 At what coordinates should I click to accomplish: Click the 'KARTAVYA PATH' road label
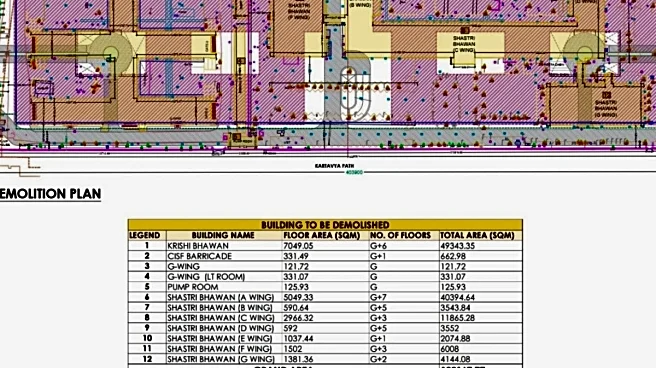pos(334,166)
